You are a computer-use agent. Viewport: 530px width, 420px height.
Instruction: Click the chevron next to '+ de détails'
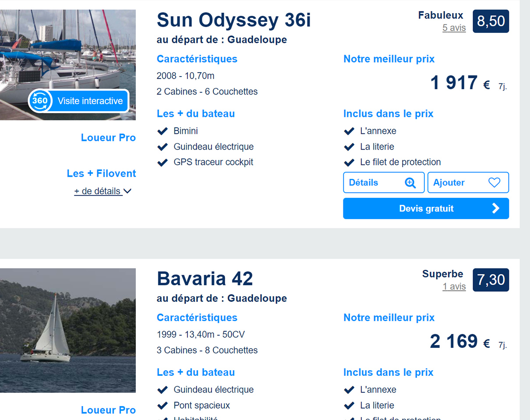[x=127, y=191]
